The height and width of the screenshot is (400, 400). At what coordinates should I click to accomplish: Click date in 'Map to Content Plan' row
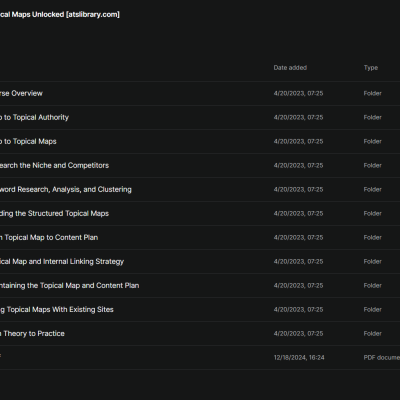(298, 237)
